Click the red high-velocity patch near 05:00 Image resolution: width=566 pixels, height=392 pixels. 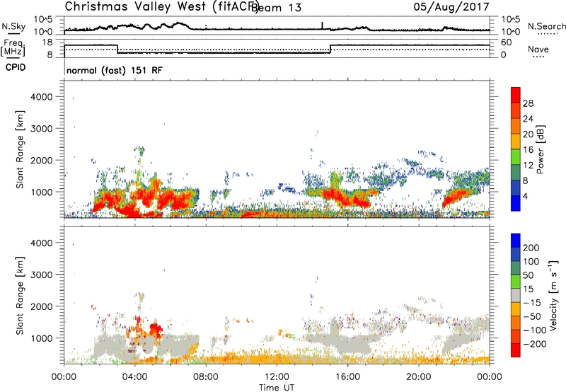tap(156, 329)
